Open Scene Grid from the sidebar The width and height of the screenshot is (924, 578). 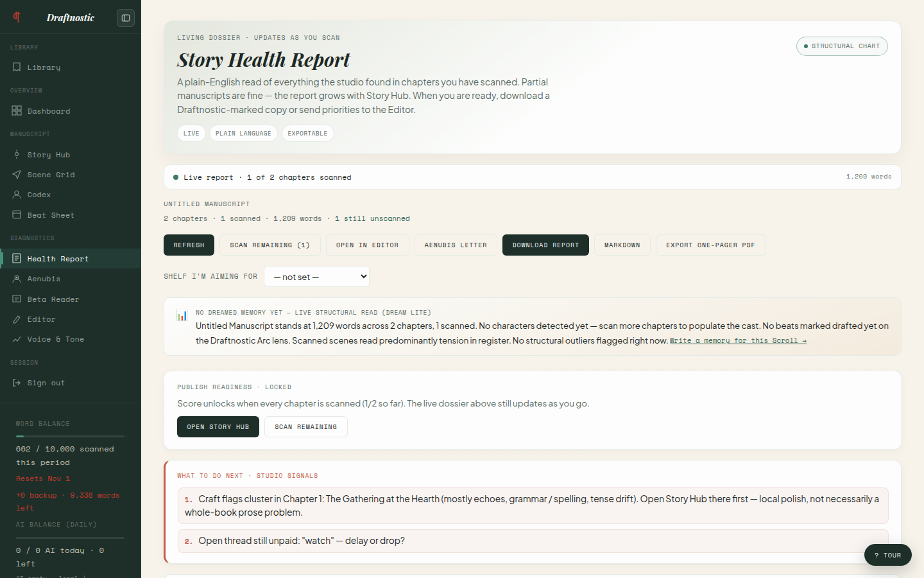(71, 174)
